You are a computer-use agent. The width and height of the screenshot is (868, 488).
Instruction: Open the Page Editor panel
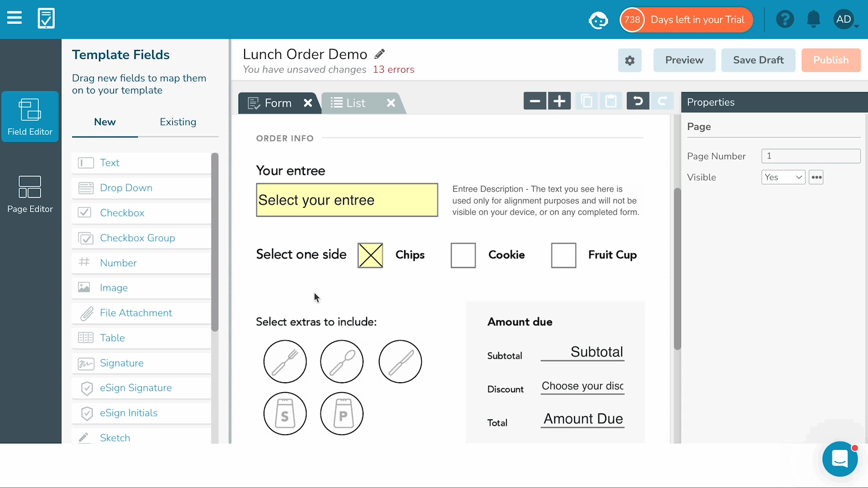(30, 194)
